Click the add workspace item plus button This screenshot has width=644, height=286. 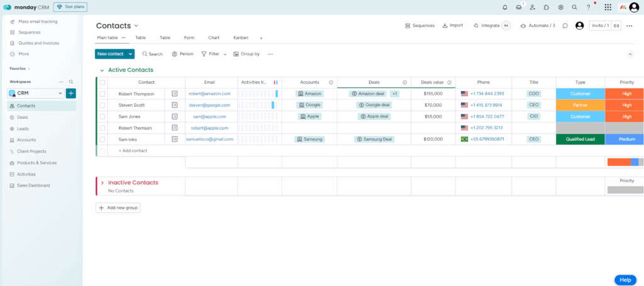point(70,93)
